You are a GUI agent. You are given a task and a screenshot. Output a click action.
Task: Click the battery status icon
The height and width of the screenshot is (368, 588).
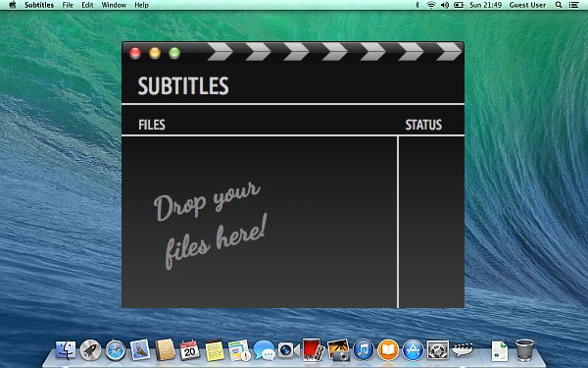coord(459,5)
